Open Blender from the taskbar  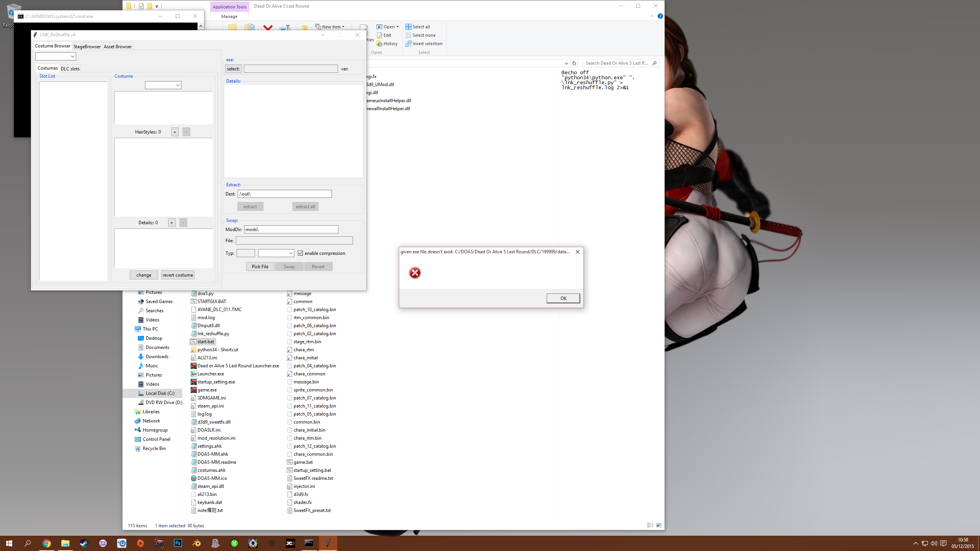pyautogui.click(x=197, y=543)
